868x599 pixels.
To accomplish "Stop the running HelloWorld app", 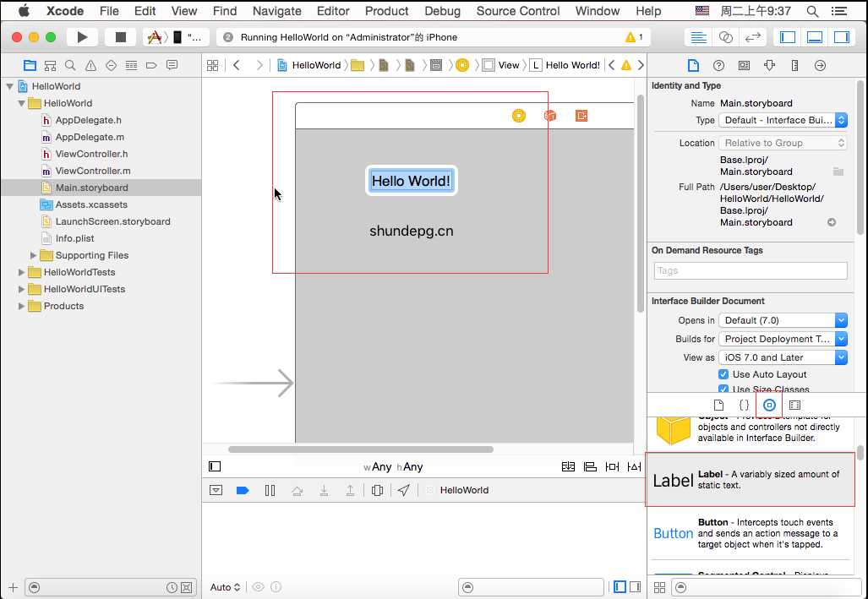I will click(120, 37).
